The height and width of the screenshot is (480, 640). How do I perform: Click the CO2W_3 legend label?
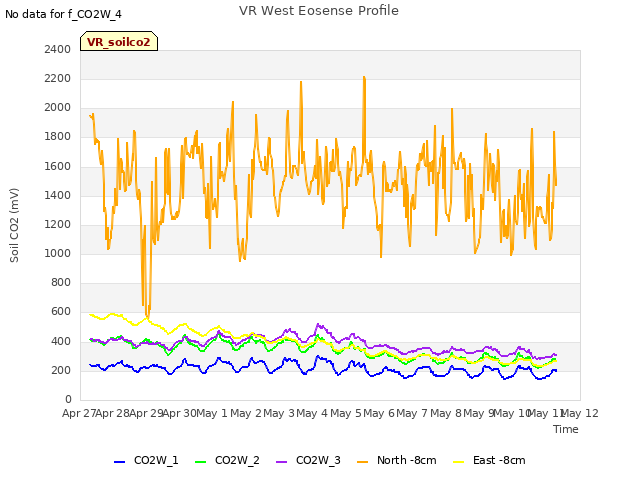[x=318, y=460]
